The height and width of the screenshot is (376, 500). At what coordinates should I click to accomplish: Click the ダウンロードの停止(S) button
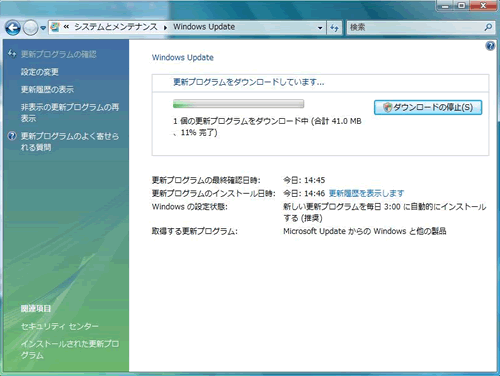click(x=428, y=107)
